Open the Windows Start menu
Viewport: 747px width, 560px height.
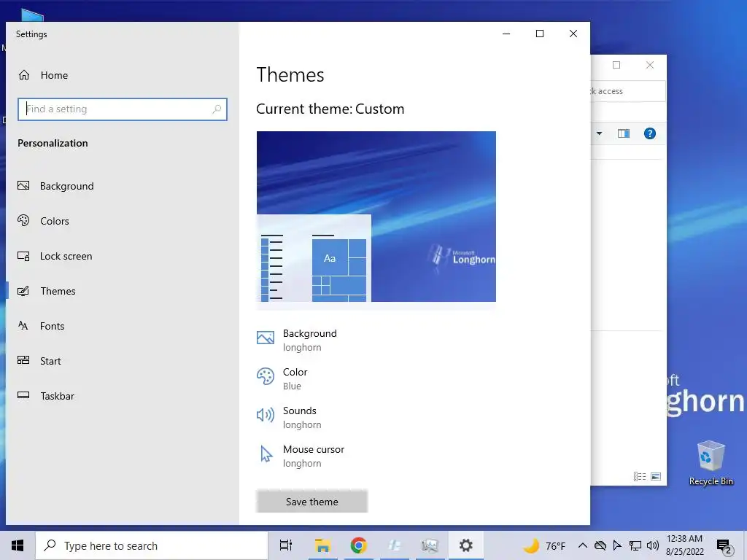tap(18, 545)
